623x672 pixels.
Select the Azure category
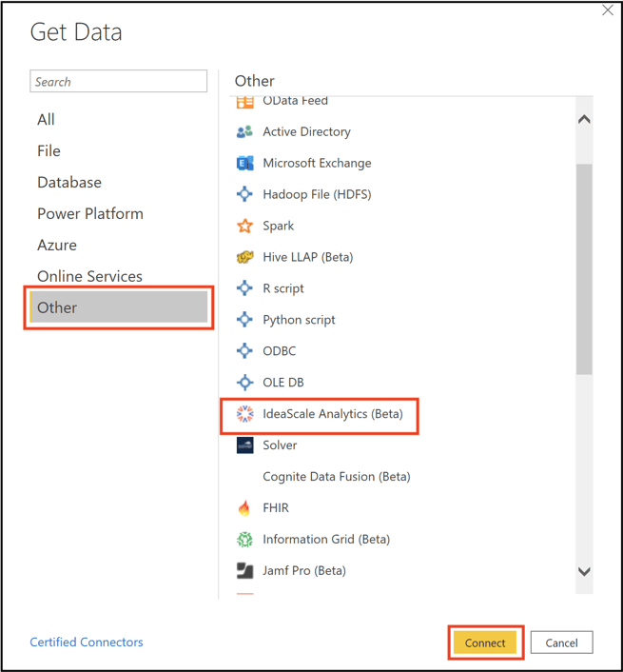point(57,245)
